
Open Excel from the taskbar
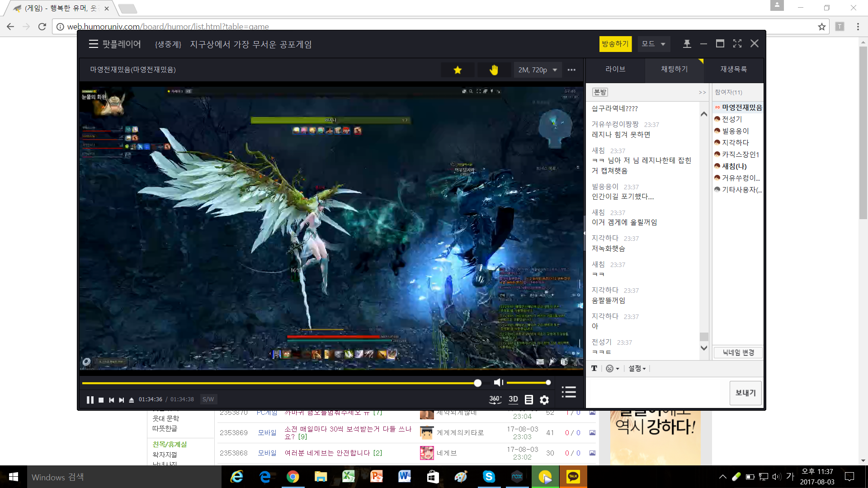tap(349, 477)
